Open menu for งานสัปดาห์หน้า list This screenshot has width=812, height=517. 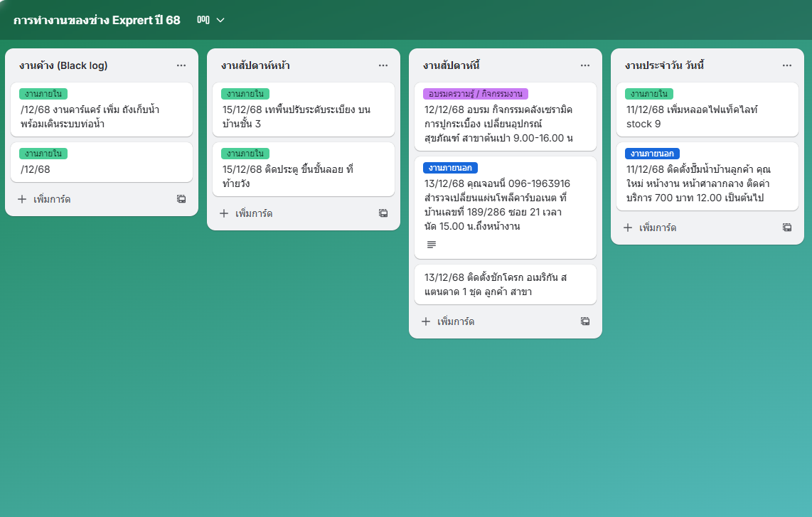tap(383, 65)
